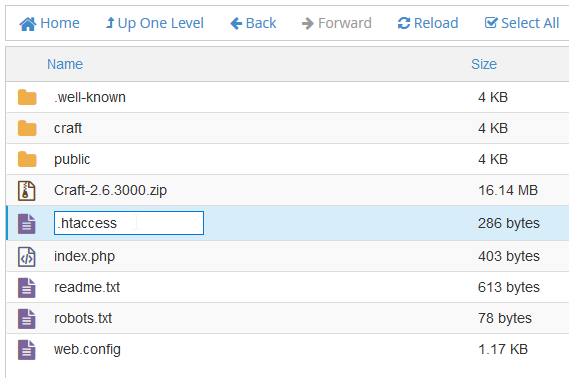This screenshot has height=378, width=569.
Task: Click the 16.14 MB size value
Action: tap(508, 190)
